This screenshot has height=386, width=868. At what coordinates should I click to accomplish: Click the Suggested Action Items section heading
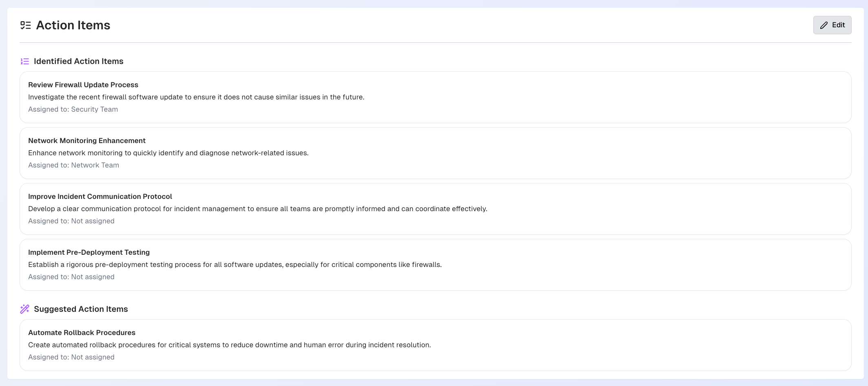[x=81, y=309]
